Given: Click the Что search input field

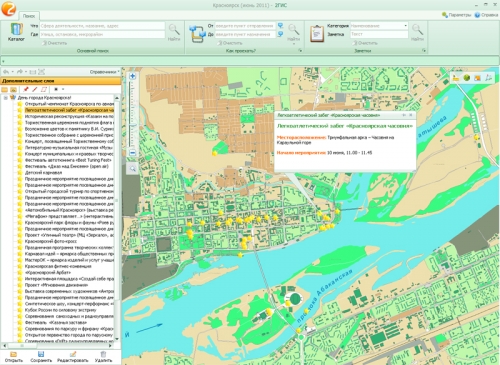Looking at the screenshot, I should pos(102,26).
